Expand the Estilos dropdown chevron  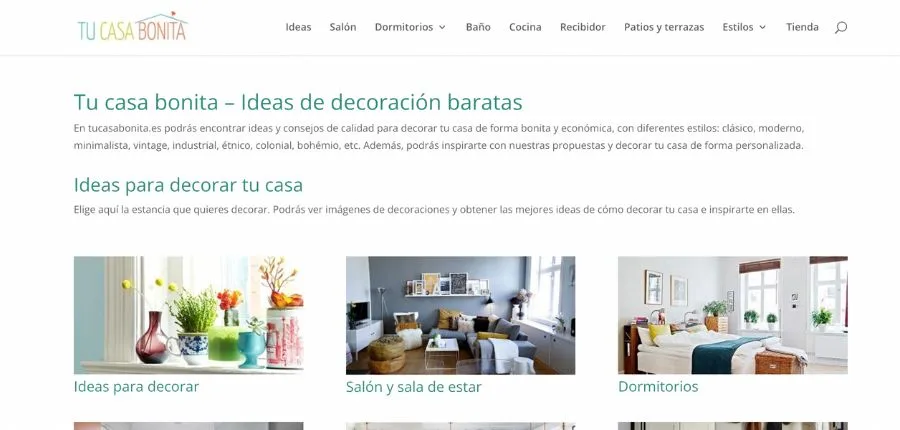(x=762, y=27)
